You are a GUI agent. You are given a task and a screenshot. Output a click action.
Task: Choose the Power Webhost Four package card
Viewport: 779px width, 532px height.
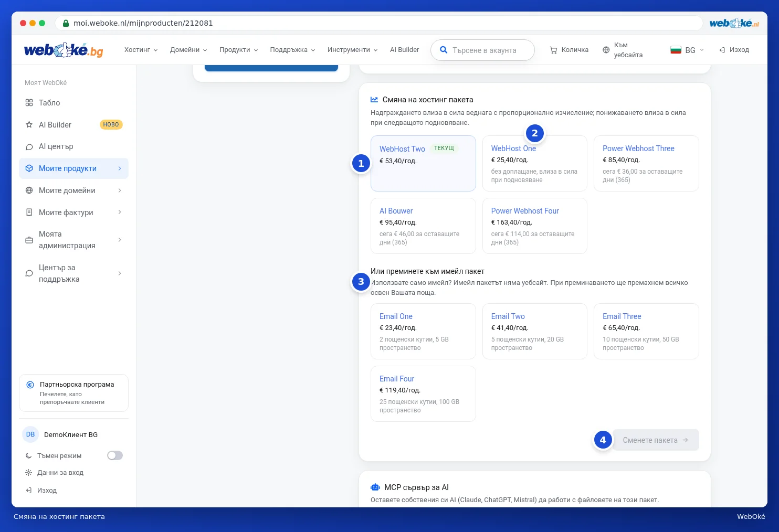point(535,226)
